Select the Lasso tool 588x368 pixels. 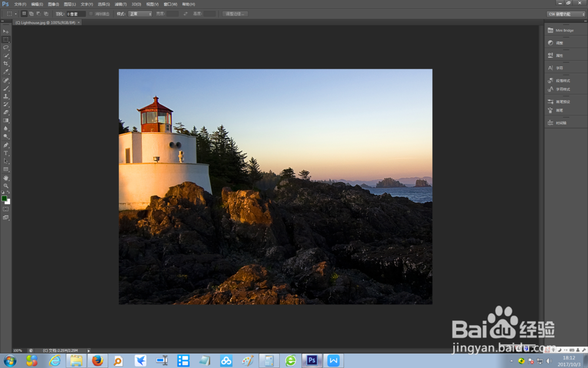click(6, 48)
